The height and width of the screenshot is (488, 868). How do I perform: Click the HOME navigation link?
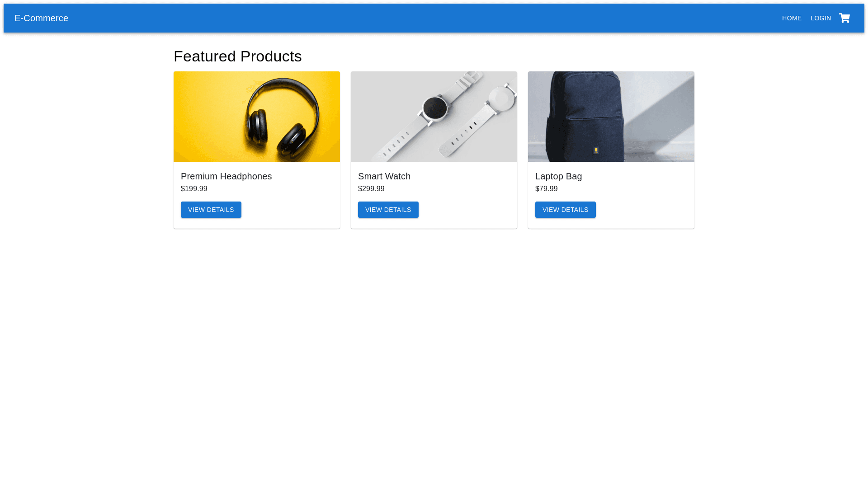click(x=792, y=18)
